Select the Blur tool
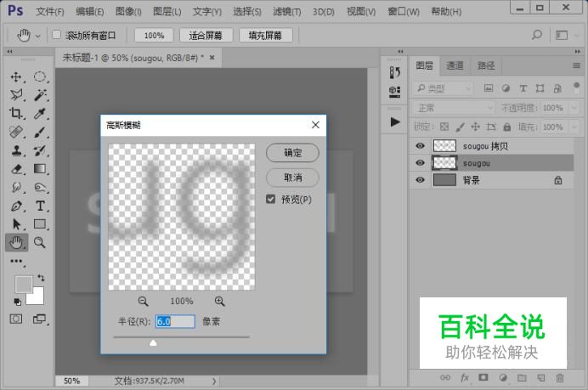The image size is (588, 390). pyautogui.click(x=16, y=187)
